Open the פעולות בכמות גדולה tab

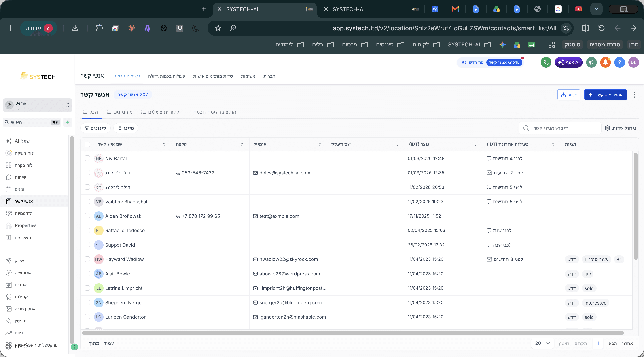[x=167, y=76]
